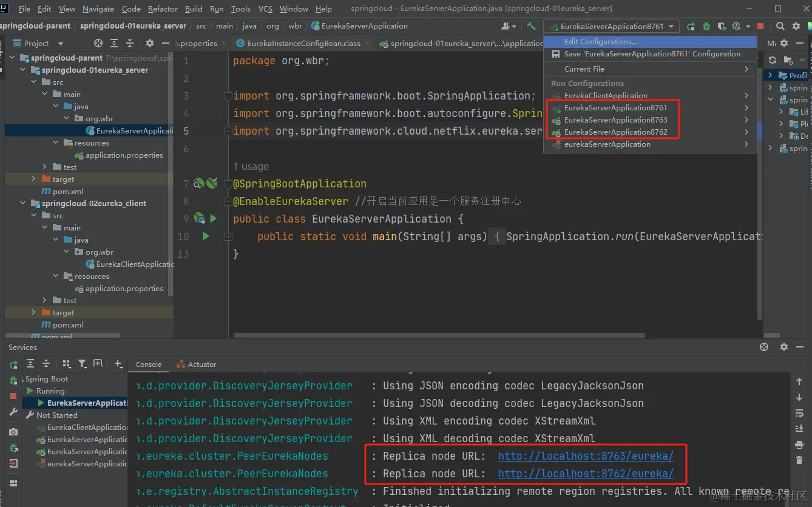The width and height of the screenshot is (812, 507).
Task: Open the VCS menu
Action: 265,8
